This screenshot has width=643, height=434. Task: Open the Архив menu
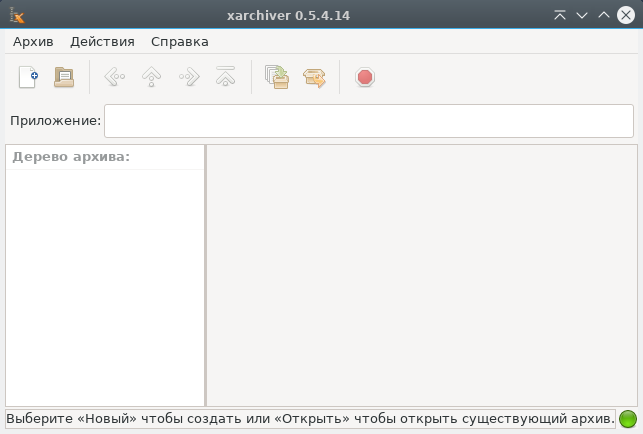click(x=33, y=42)
